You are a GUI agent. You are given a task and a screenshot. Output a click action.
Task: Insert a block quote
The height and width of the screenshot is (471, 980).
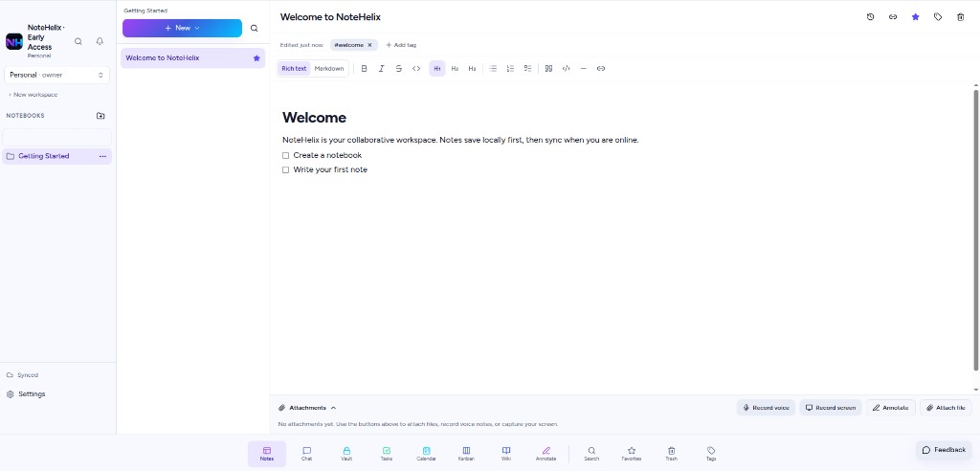(548, 69)
